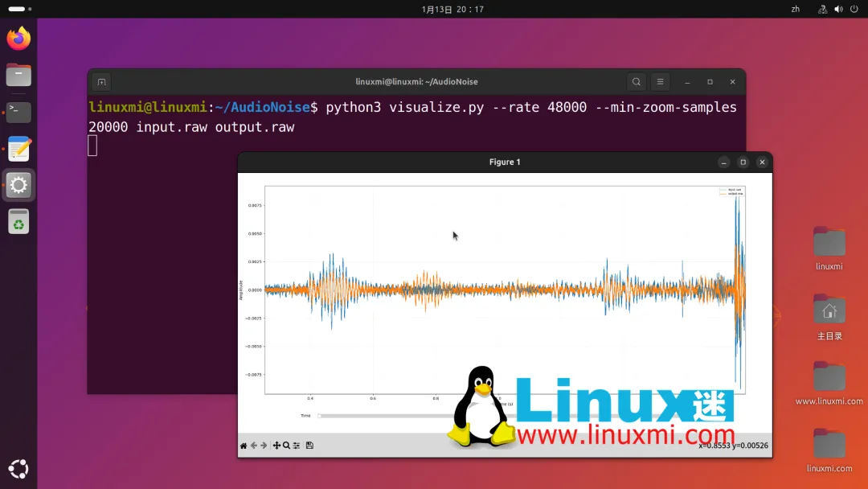868x489 pixels.
Task: Reset plot view with Home icon
Action: tap(244, 446)
